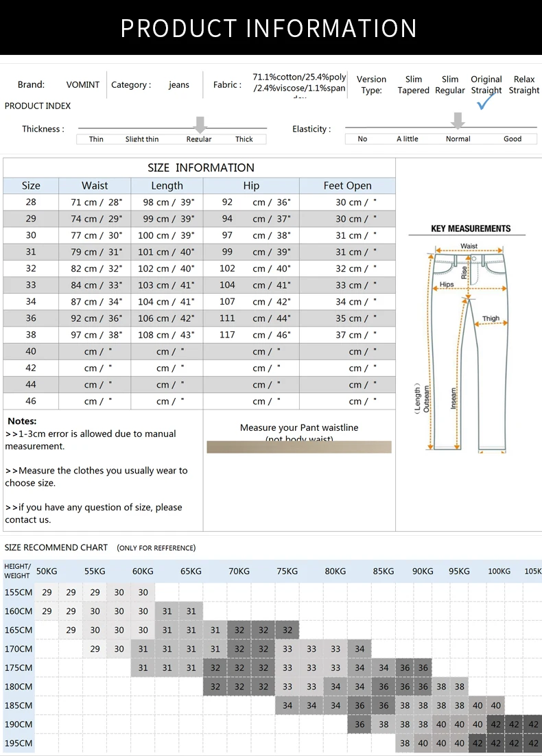Click the Thigh label on jeans diagram
Image resolution: width=542 pixels, height=756 pixels.
[491, 318]
